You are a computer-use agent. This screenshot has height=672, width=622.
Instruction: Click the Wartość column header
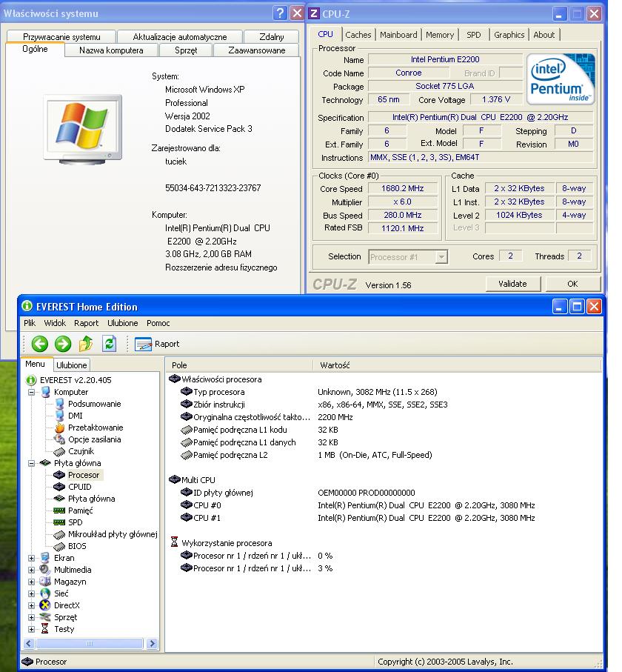pos(335,365)
